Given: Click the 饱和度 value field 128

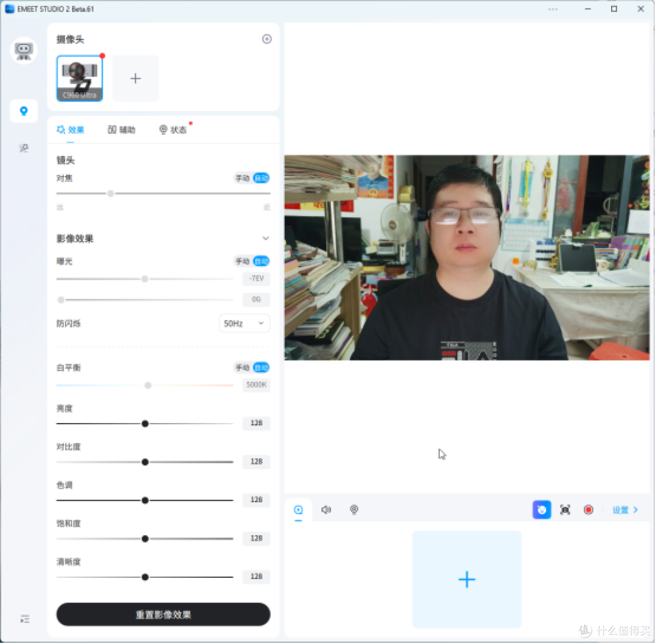Looking at the screenshot, I should (x=256, y=538).
